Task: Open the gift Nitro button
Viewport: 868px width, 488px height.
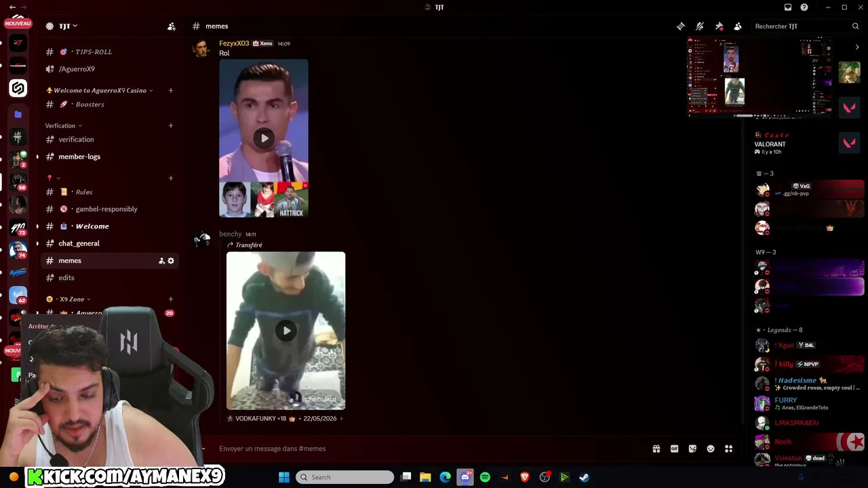Action: [656, 449]
